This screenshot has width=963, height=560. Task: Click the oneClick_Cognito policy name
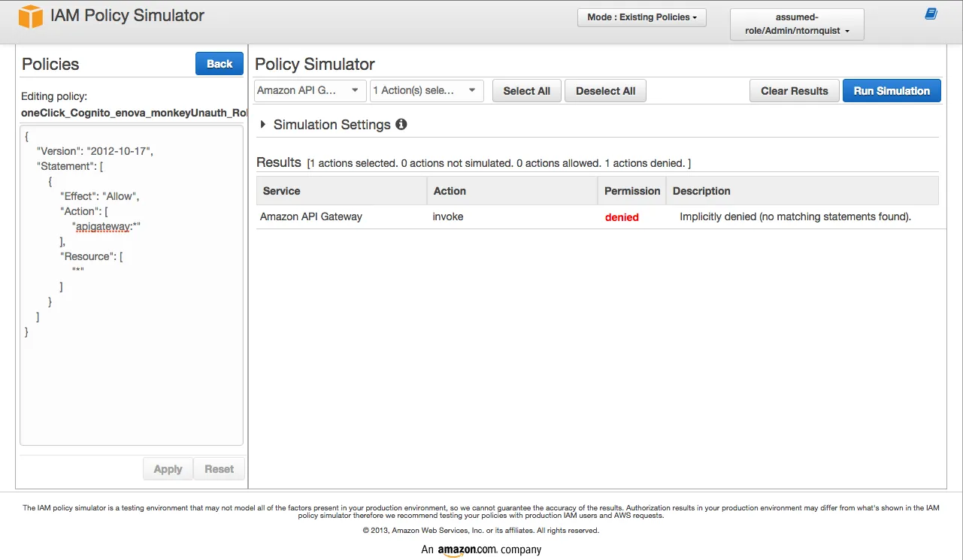tap(134, 113)
